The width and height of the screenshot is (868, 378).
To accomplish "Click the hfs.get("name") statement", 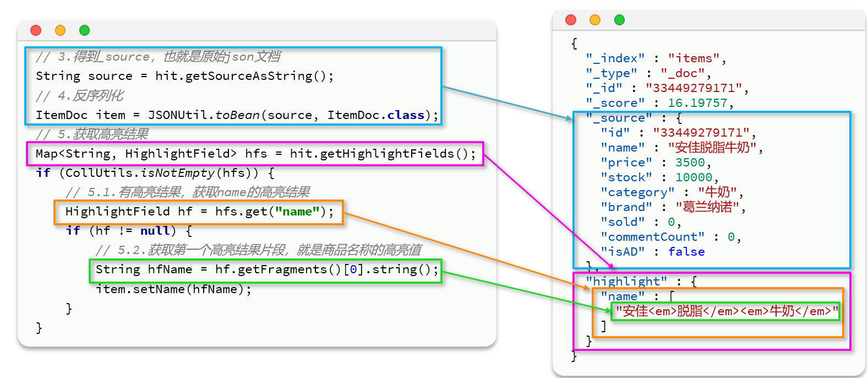I will point(199,212).
